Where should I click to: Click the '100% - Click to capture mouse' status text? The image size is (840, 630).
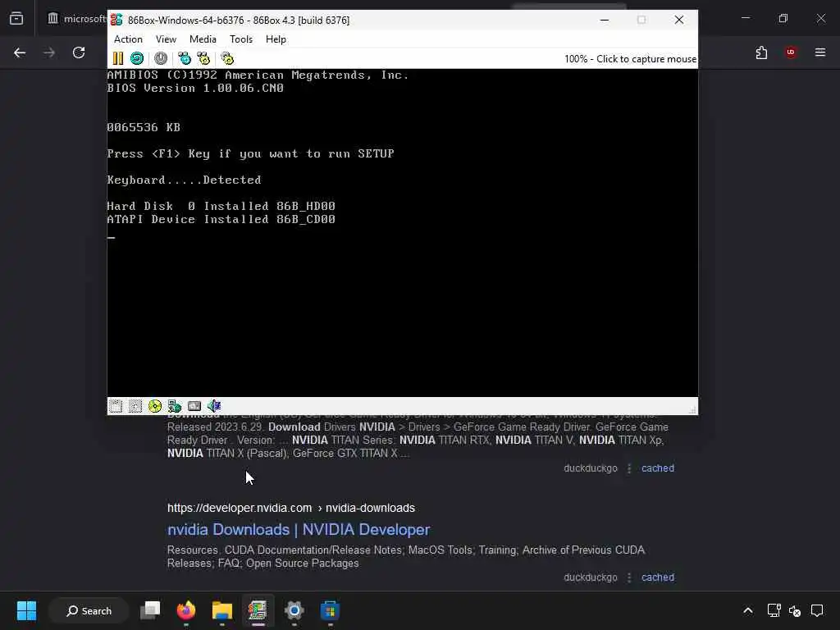click(x=630, y=59)
